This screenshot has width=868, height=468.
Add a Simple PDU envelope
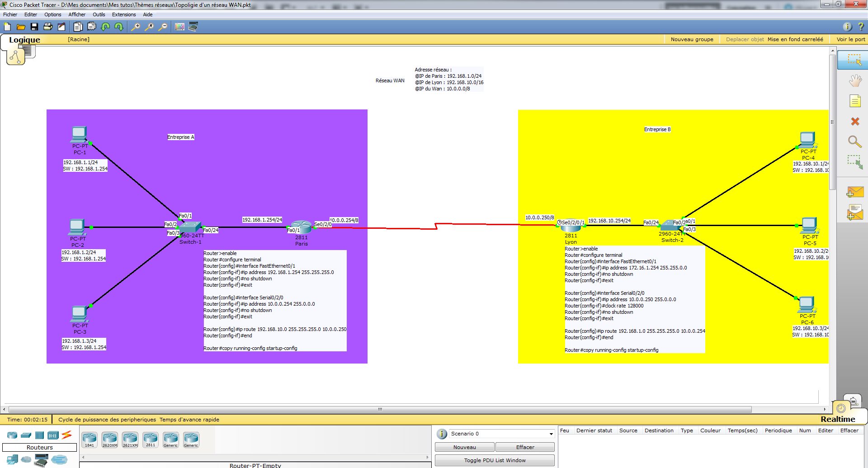pos(855,192)
